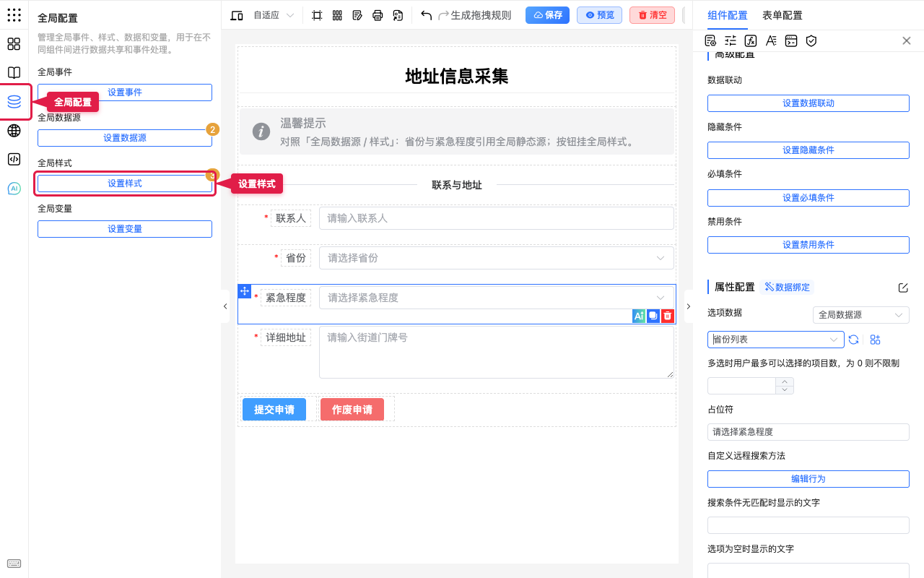Image resolution: width=924 pixels, height=578 pixels.
Task: Click the 数据绑定 tag button
Action: point(788,288)
